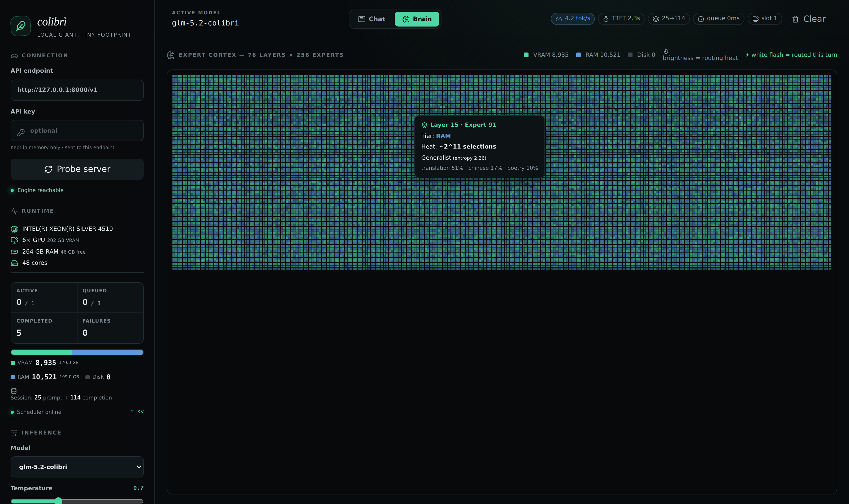This screenshot has height=504, width=849.
Task: Click the Disk 0 legend swatch
Action: pos(630,55)
